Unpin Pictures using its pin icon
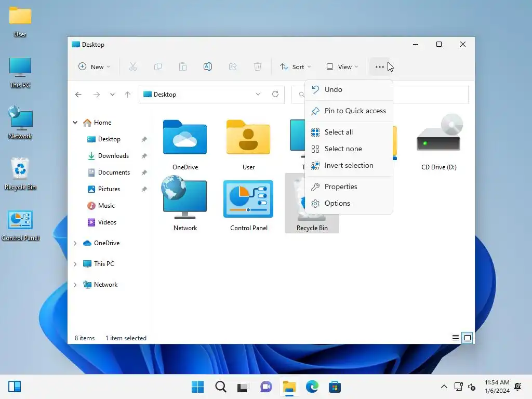Viewport: 532px width, 399px height. (x=144, y=189)
